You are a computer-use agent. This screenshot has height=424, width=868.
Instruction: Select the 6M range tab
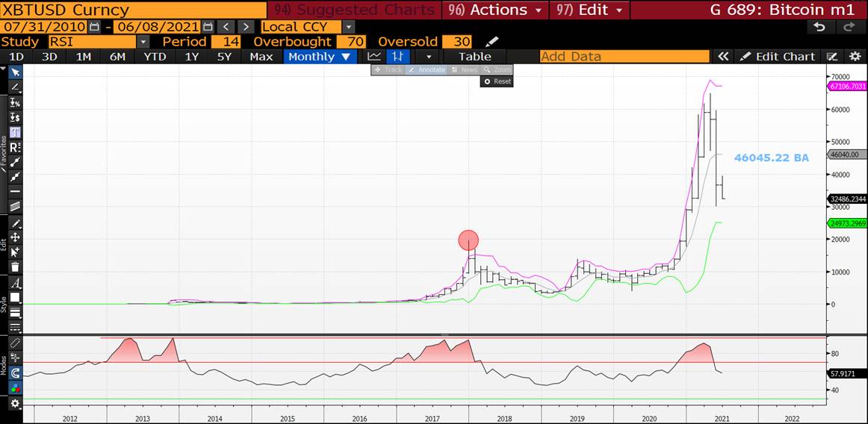click(x=117, y=57)
